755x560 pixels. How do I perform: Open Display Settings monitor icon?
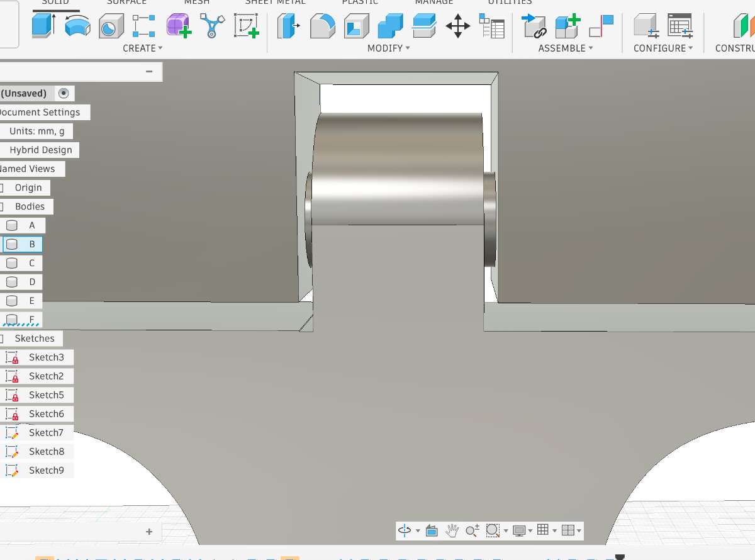pyautogui.click(x=519, y=530)
